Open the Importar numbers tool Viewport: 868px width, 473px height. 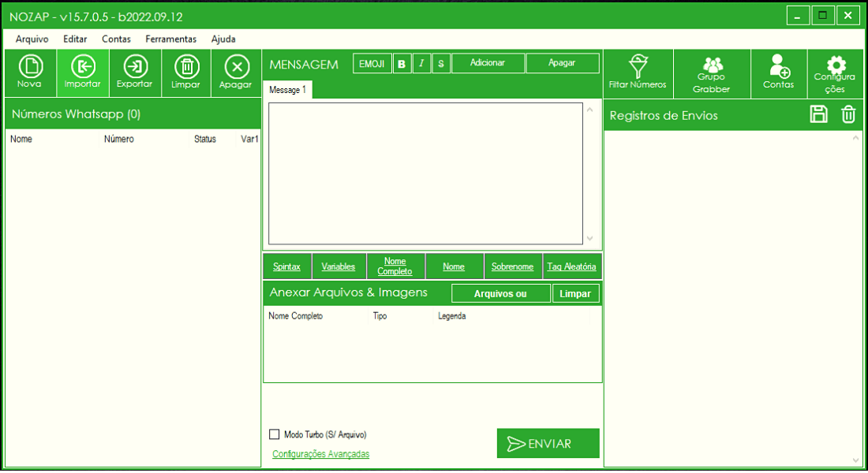point(83,73)
